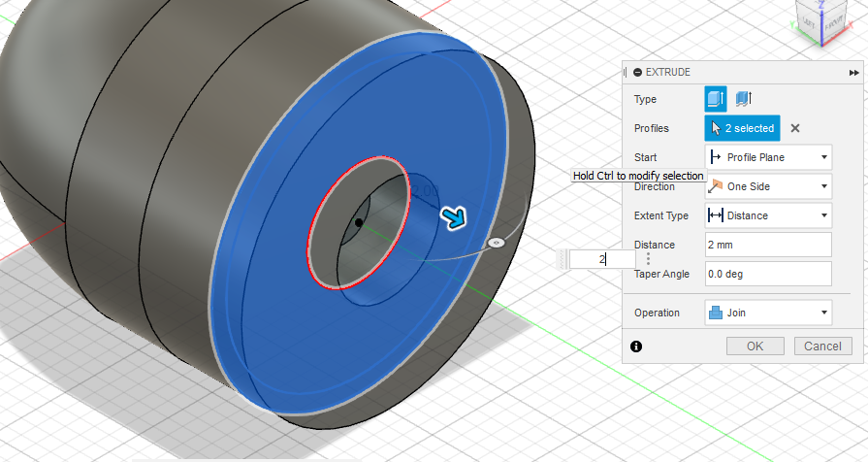Click the blue extrude distance arrow manipulator

click(x=455, y=217)
